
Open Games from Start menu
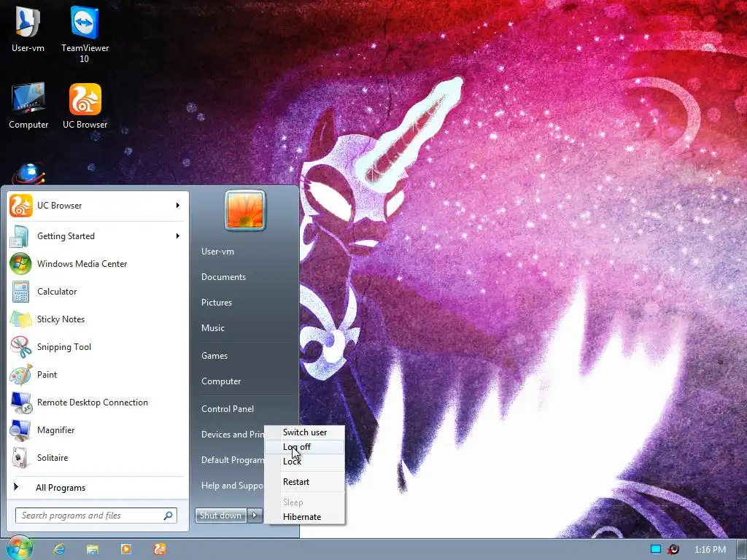coord(214,356)
